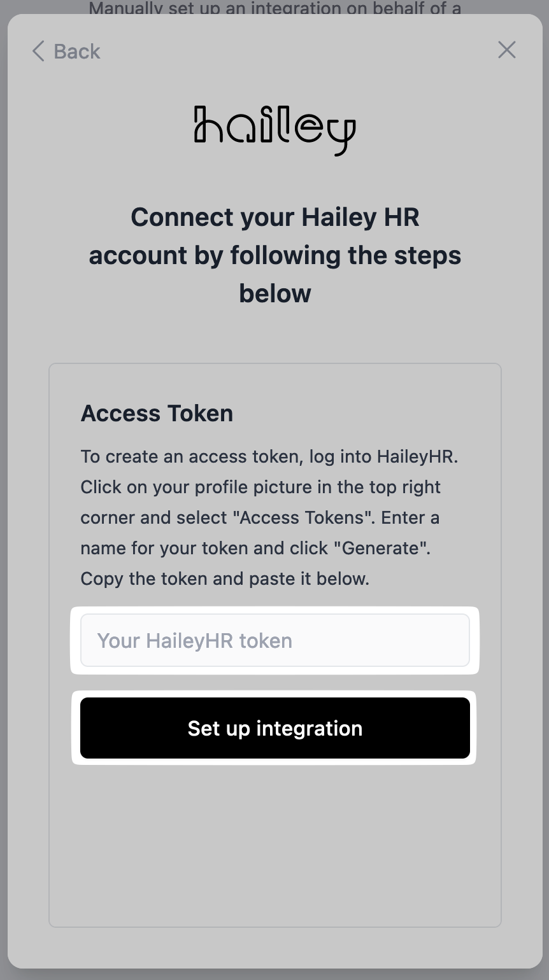
Task: Click the word "below" in the main heading
Action: (x=274, y=294)
